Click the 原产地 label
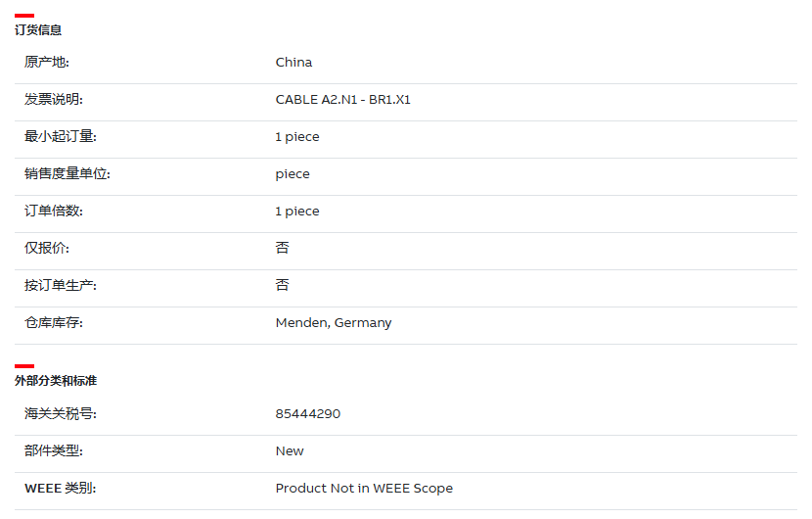This screenshot has height=519, width=812. click(47, 63)
